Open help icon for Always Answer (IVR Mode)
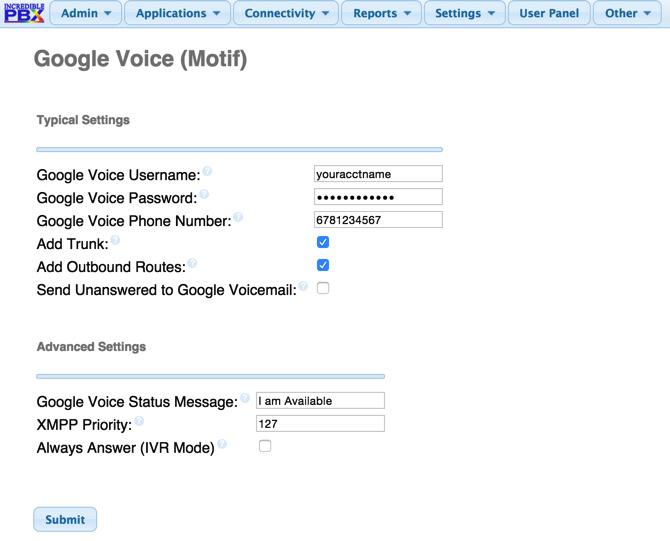This screenshot has height=541, width=670. [x=222, y=444]
